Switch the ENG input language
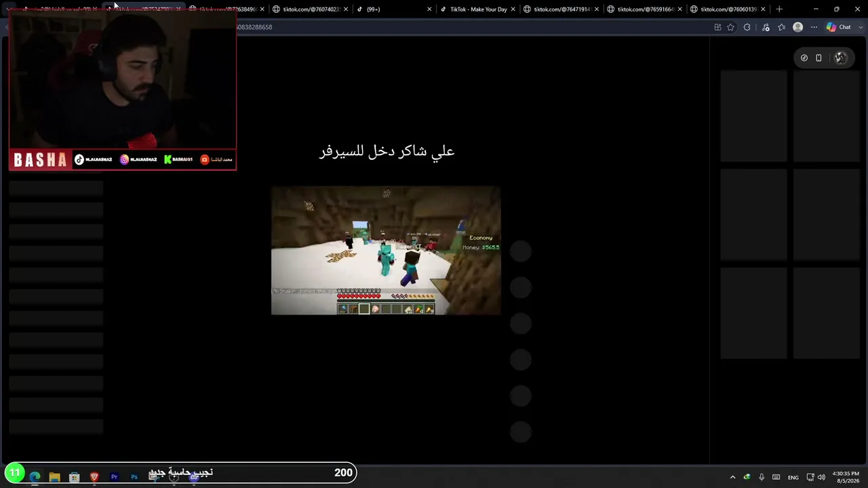 793,477
